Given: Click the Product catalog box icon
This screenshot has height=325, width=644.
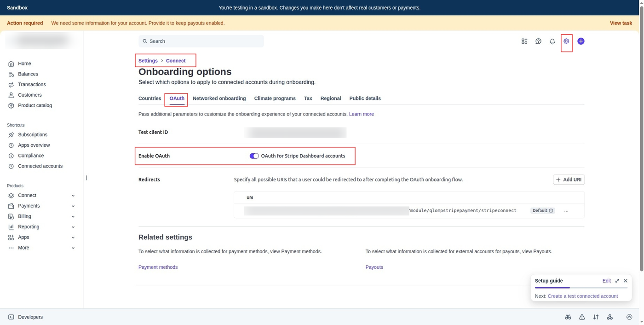Looking at the screenshot, I should click(11, 105).
